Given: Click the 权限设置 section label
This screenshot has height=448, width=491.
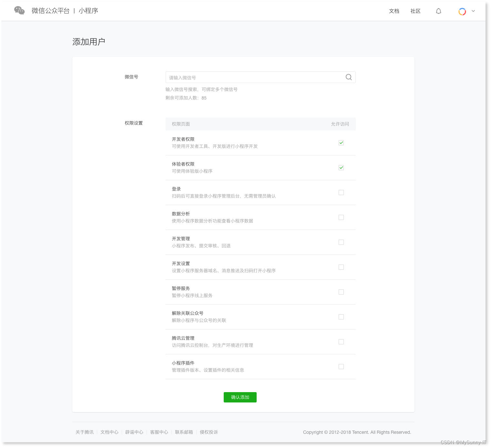Looking at the screenshot, I should (x=134, y=123).
